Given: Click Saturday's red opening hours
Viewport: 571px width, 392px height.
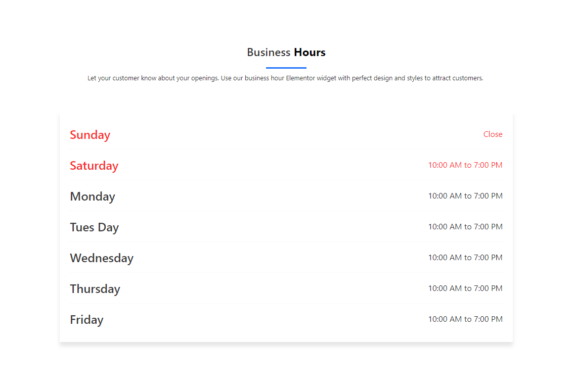Looking at the screenshot, I should click(x=465, y=165).
